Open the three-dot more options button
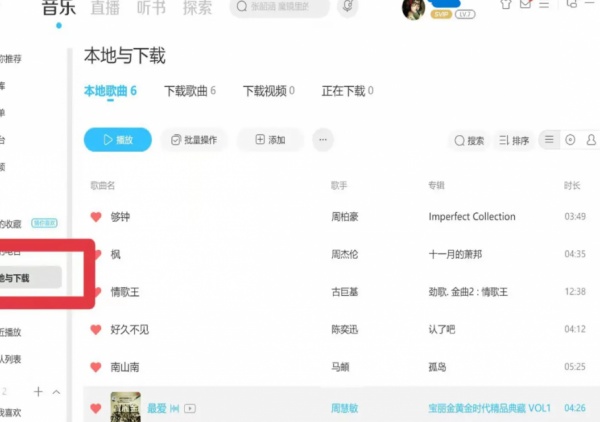The image size is (600, 422). pos(323,140)
